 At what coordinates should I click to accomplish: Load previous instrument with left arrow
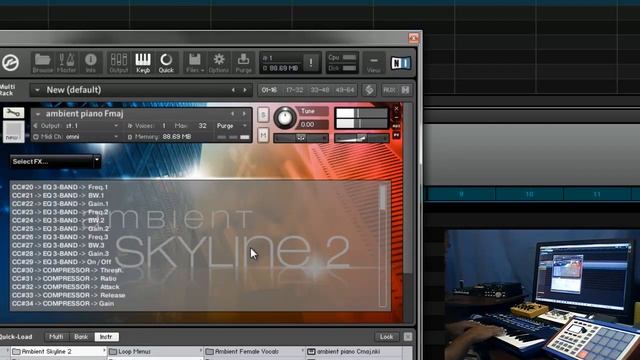point(233,114)
